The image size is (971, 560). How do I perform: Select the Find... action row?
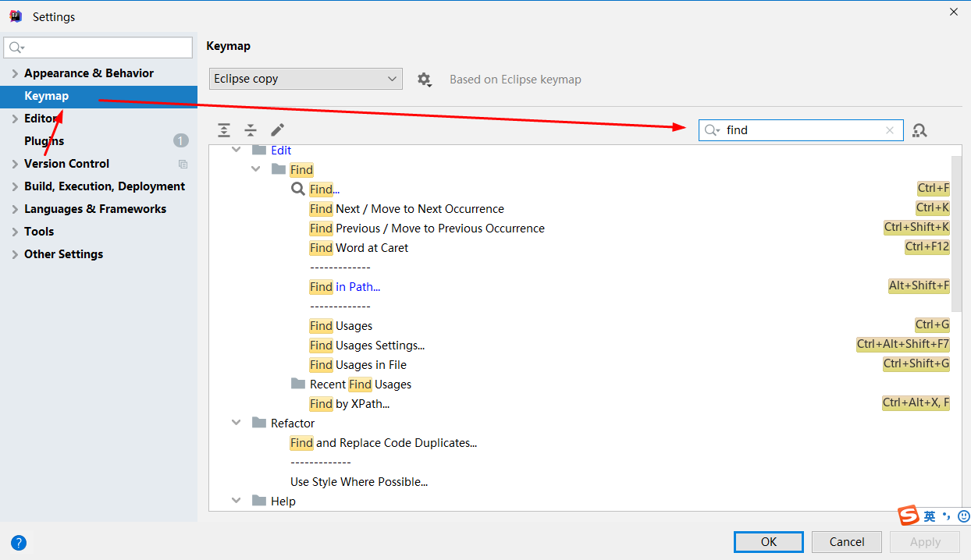coord(325,189)
